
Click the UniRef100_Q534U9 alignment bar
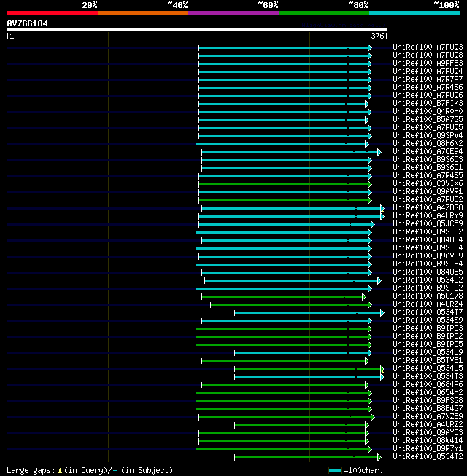tap(301, 353)
